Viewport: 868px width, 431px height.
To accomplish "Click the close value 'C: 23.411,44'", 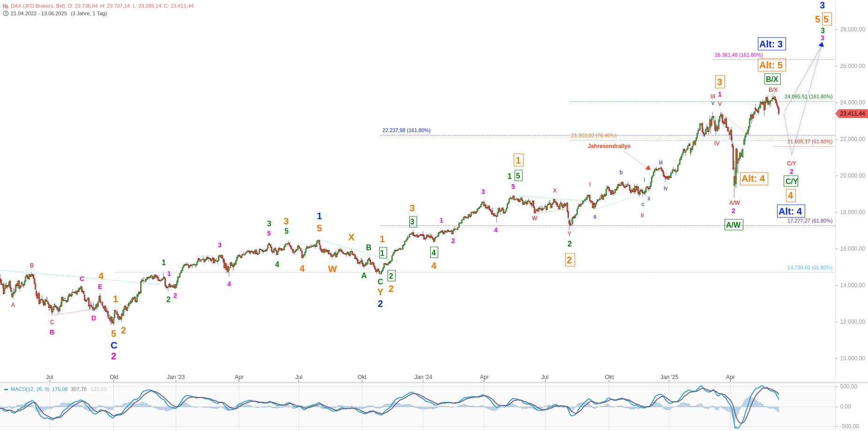I will [x=179, y=6].
